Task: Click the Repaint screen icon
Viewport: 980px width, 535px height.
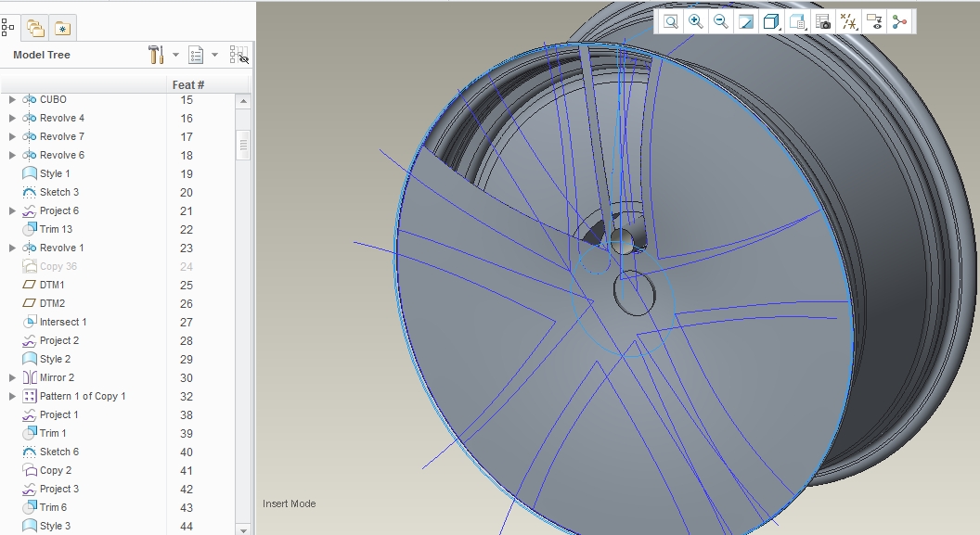Action: (745, 22)
